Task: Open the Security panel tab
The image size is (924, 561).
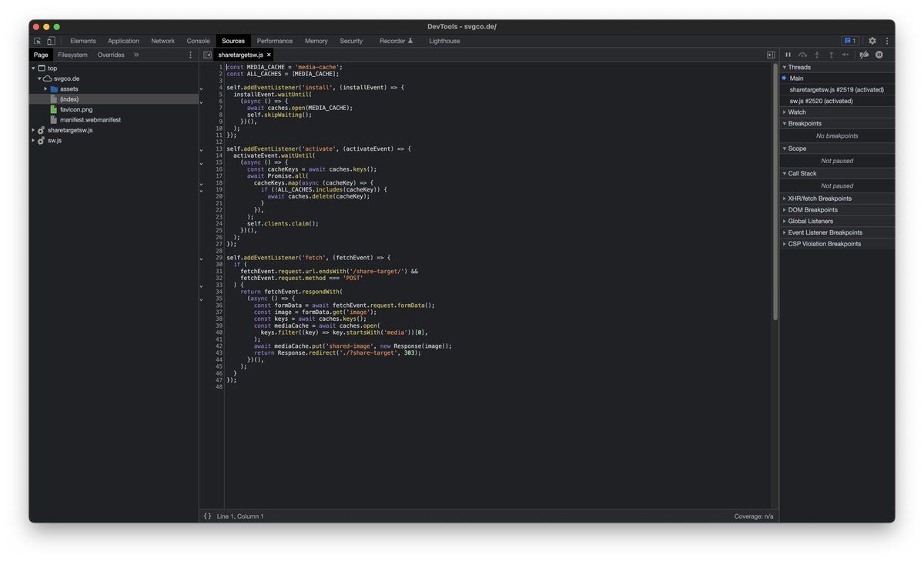Action: (351, 41)
